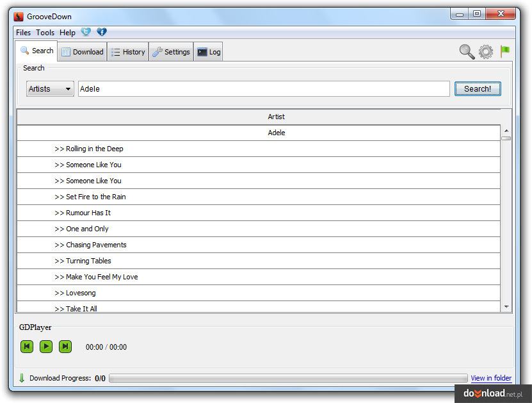532x403 pixels.
Task: Close the GrooveDown window
Action: click(x=501, y=13)
